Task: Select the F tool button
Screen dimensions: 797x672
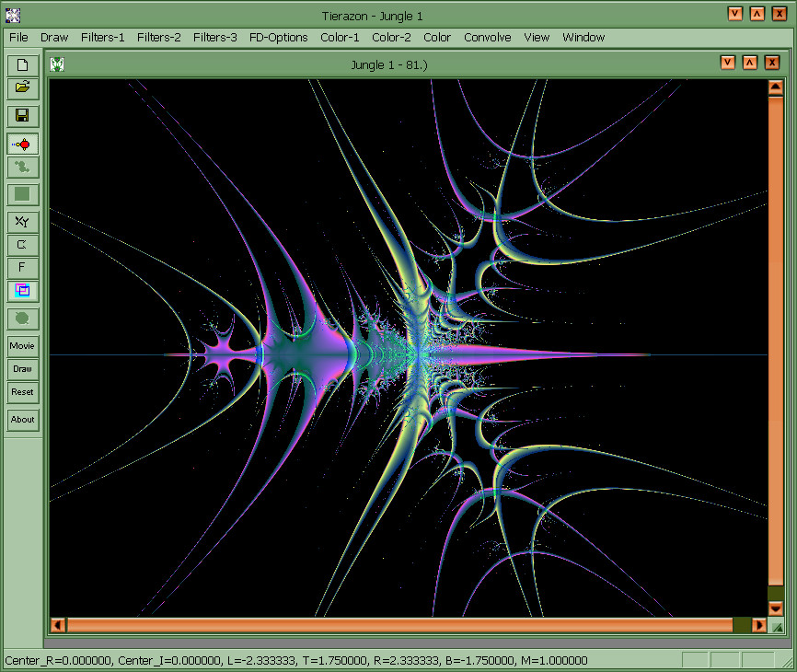Action: [x=23, y=267]
